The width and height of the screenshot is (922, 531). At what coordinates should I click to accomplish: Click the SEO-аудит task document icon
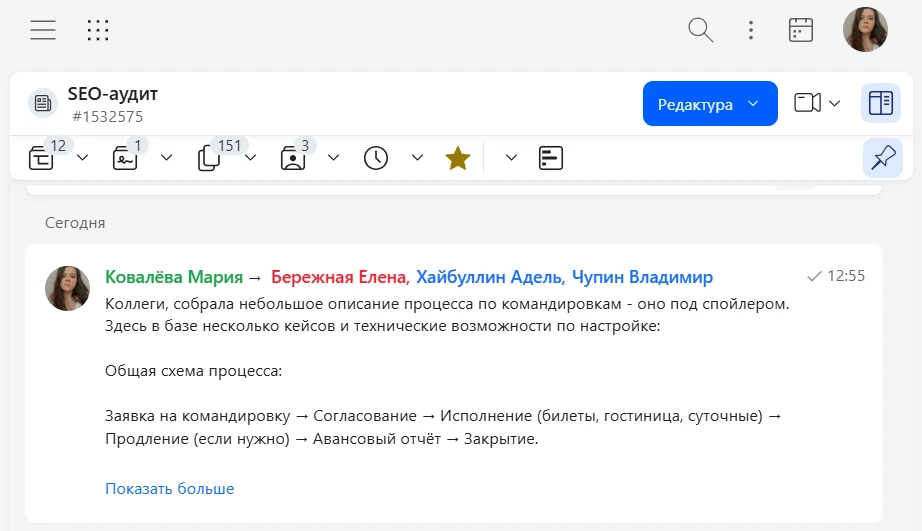(x=43, y=103)
